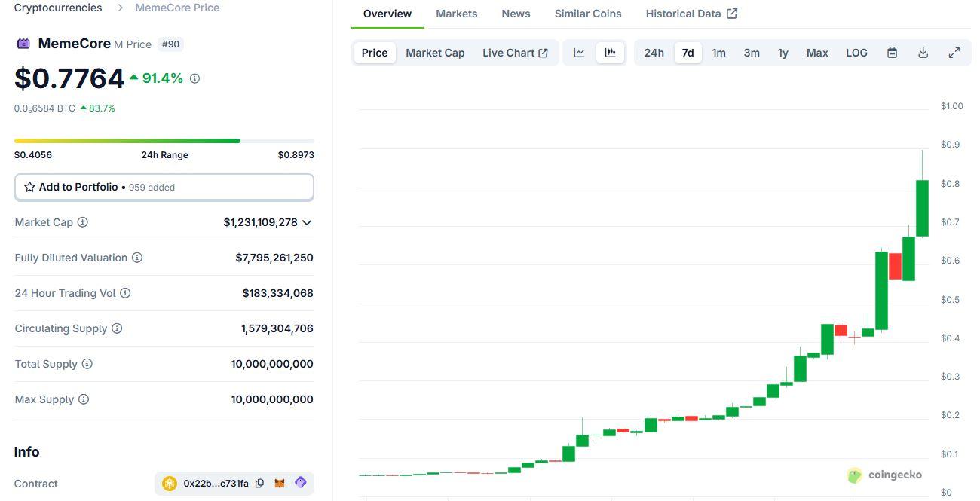The height and width of the screenshot is (501, 980).
Task: Open the Similar Coins tab
Action: [588, 14]
